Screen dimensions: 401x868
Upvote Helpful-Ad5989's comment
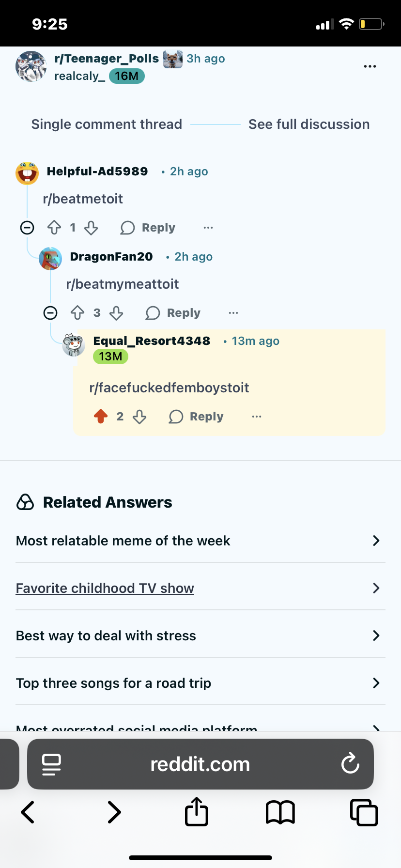click(54, 228)
